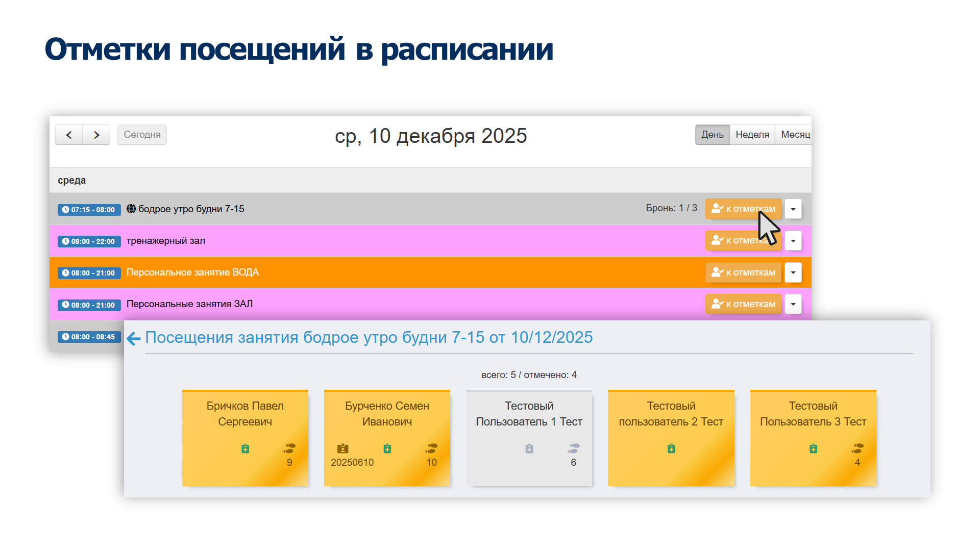Select the Бричков Павел Сергеевич card name
The height and width of the screenshot is (551, 980).
[245, 414]
